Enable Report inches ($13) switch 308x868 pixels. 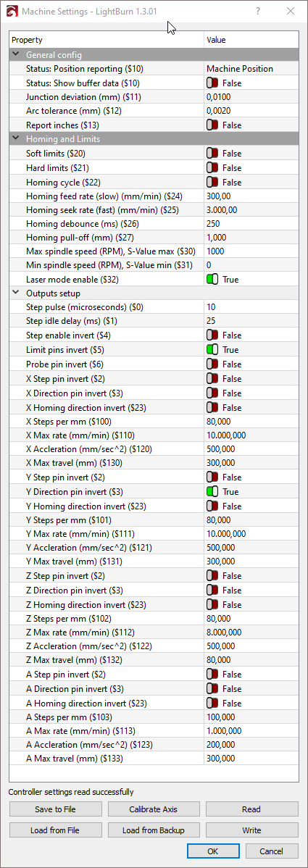pyautogui.click(x=213, y=125)
